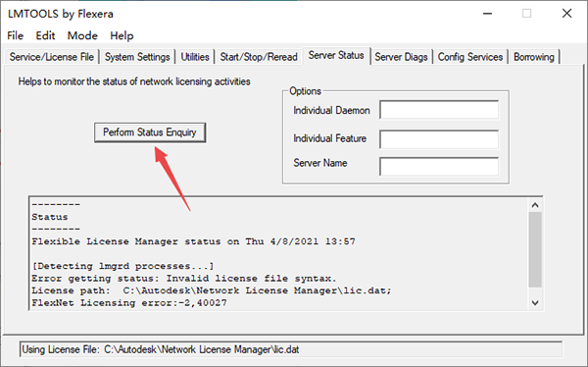Open the Borrowing tab
Screen dimensions: 588x367
pyautogui.click(x=534, y=57)
